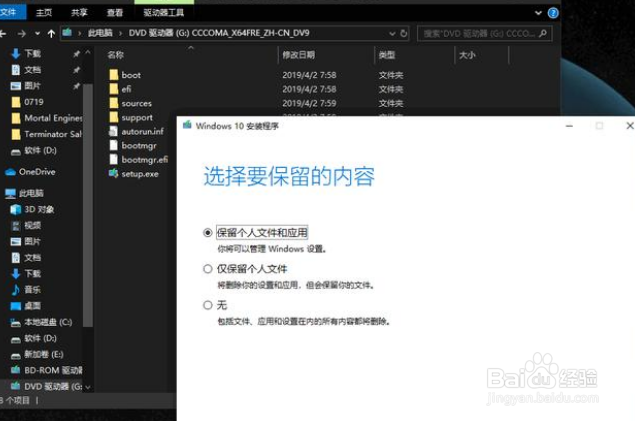
Task: Click the DVD 驱动器 (G:) breadcrumb segment
Action: pyautogui.click(x=219, y=33)
